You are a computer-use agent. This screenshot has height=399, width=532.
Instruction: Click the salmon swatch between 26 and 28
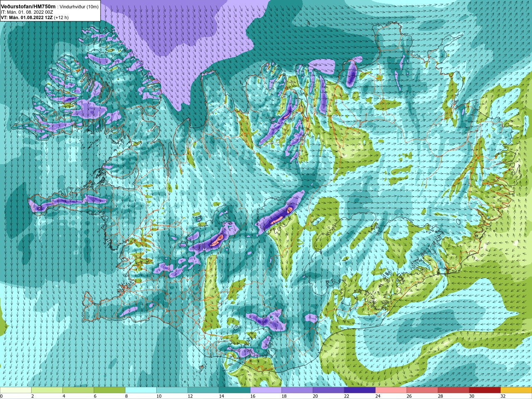422,390
